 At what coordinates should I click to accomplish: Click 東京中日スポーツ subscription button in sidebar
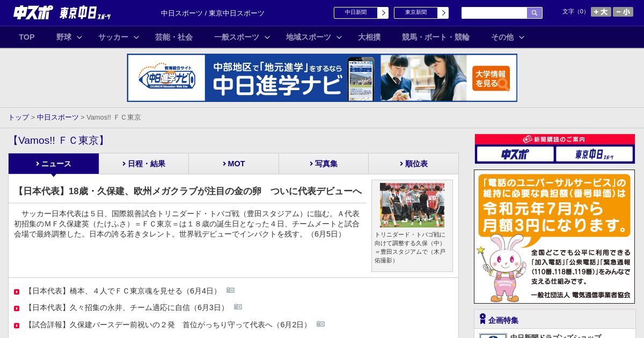click(x=594, y=154)
